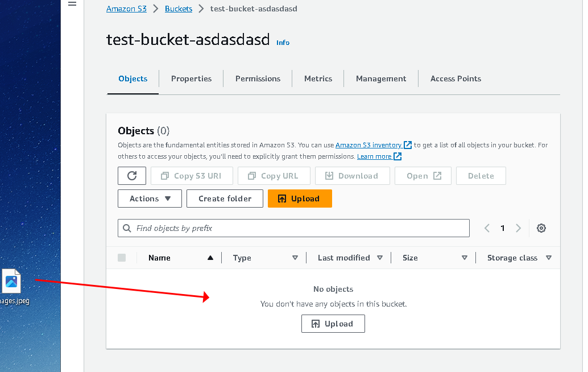Sort by Last modified column arrow
This screenshot has width=588, height=372.
(x=380, y=258)
